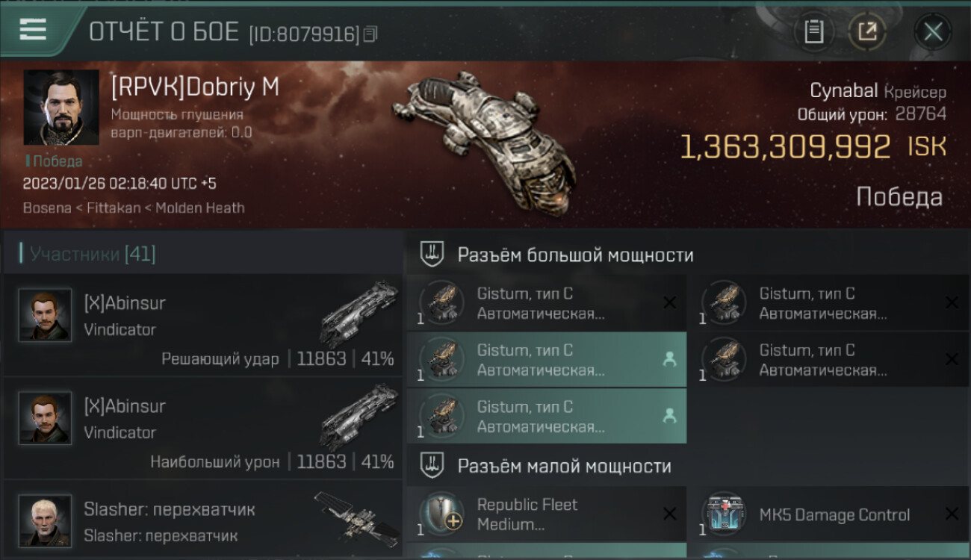View Dobriy M pilot portrait
The width and height of the screenshot is (971, 560).
[x=61, y=108]
